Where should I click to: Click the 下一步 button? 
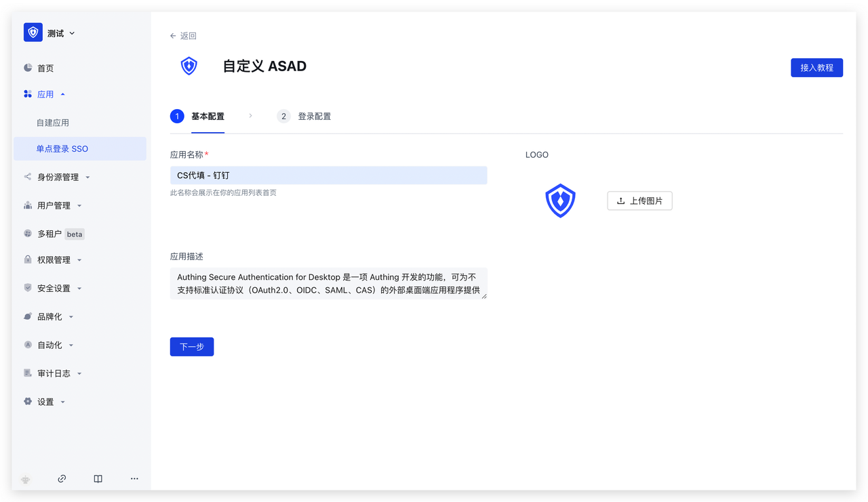[192, 347]
